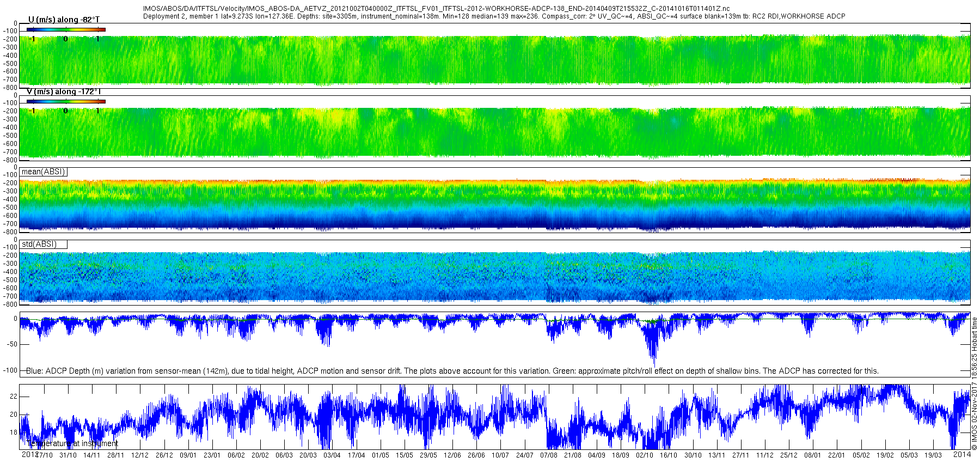Click the '24/07' date tick label
This screenshot has height=463, width=980.
click(x=525, y=455)
